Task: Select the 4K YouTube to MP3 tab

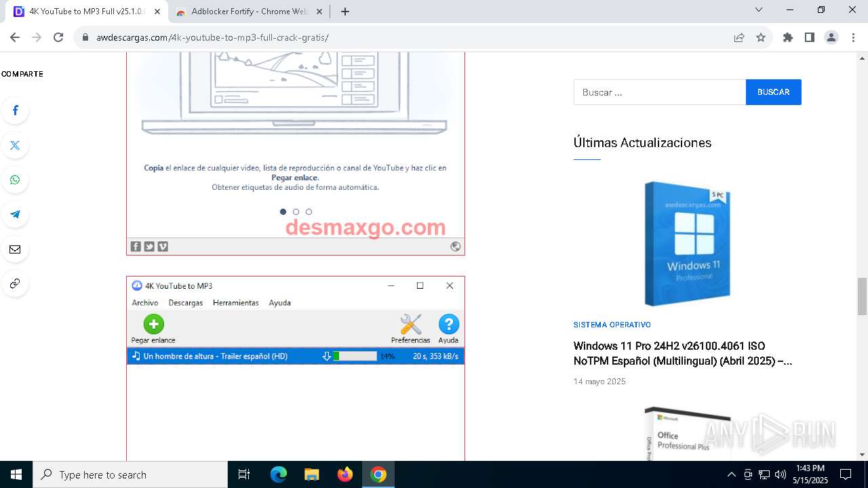Action: point(86,12)
